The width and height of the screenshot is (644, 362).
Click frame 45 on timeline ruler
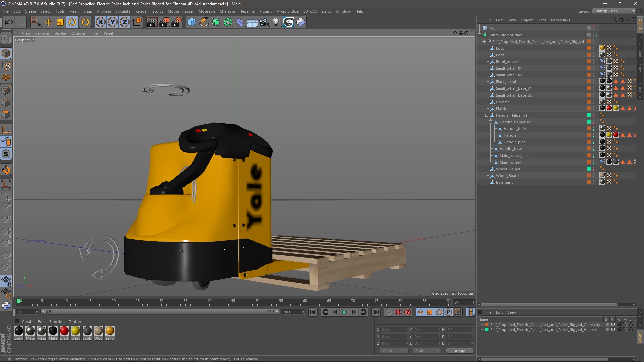pos(233,301)
